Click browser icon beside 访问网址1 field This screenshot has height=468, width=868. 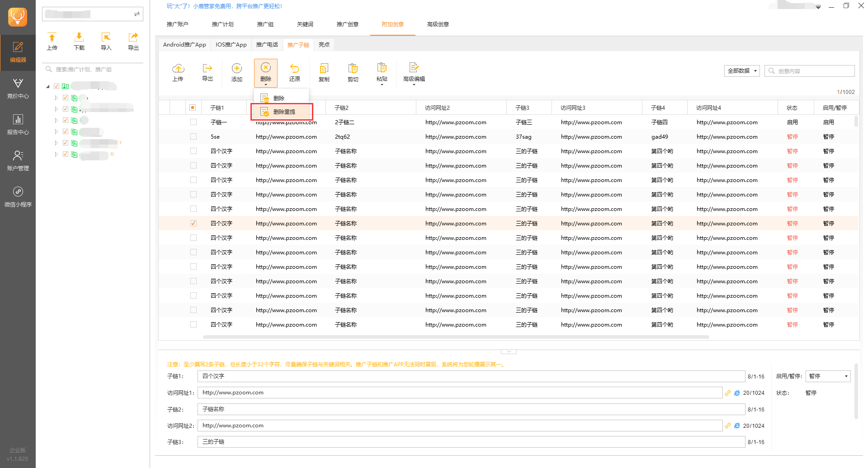pos(737,393)
